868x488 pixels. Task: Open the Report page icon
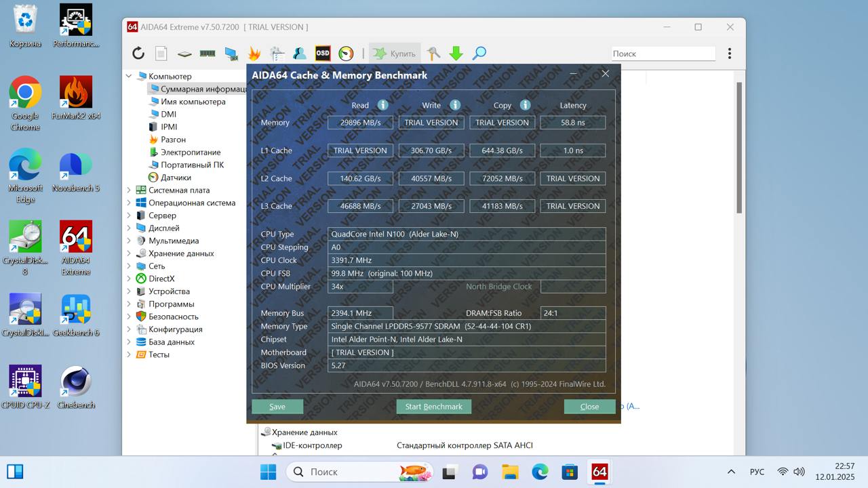(x=161, y=54)
